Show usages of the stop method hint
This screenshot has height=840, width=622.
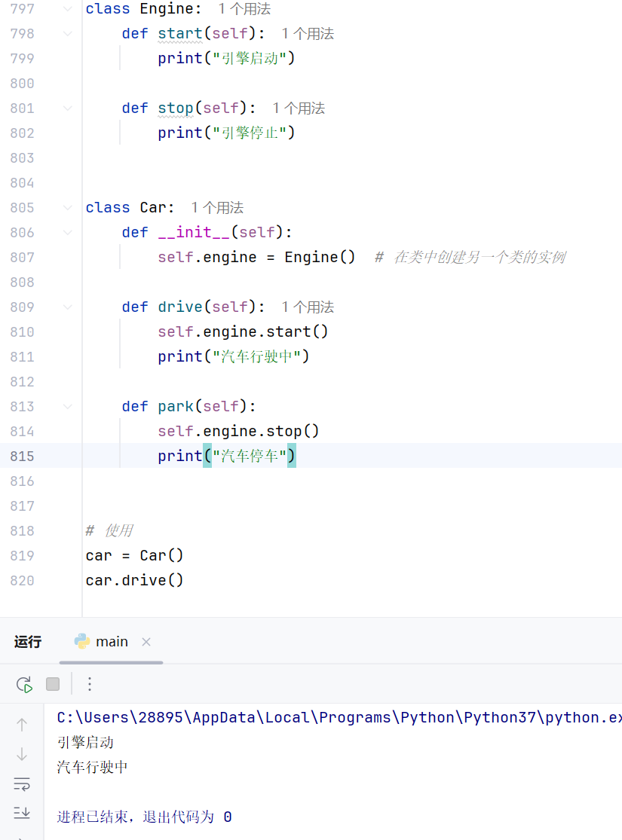299,108
